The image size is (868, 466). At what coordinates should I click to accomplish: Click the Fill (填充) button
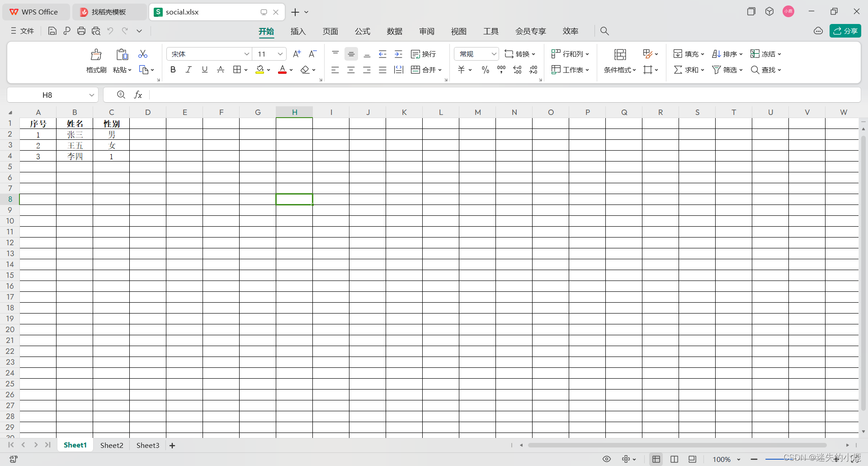click(689, 54)
